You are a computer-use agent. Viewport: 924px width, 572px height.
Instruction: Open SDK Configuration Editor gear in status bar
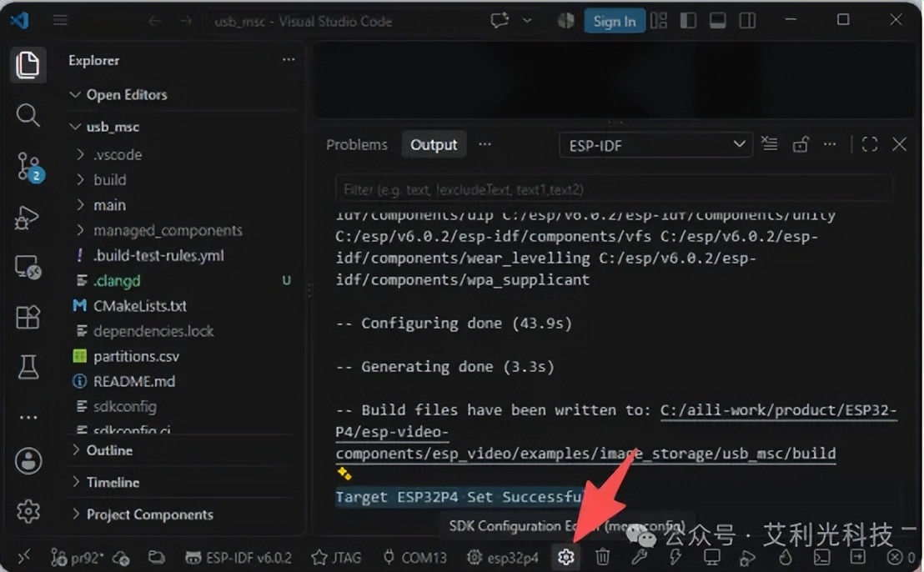coord(565,557)
